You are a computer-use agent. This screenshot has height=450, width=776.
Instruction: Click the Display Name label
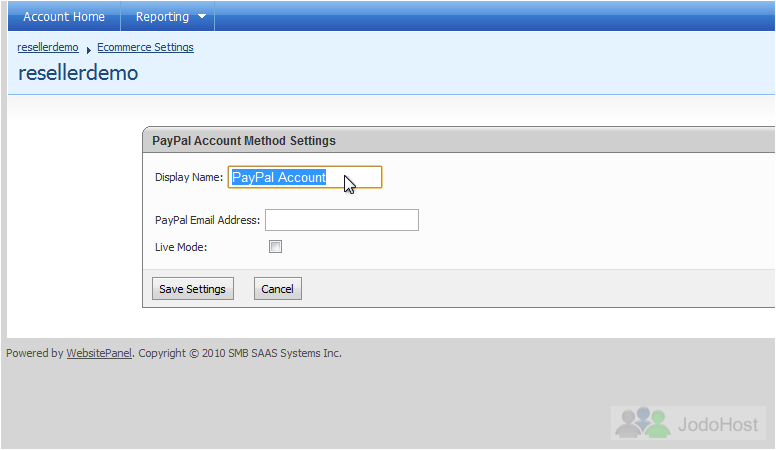click(189, 177)
